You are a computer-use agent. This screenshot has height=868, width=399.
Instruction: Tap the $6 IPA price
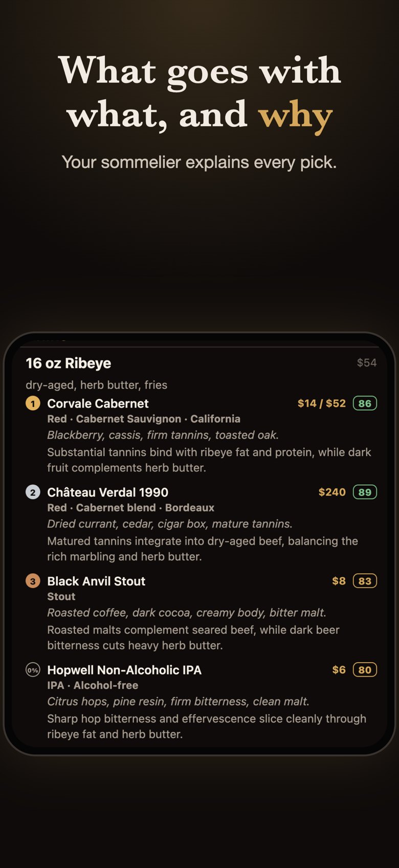[339, 670]
